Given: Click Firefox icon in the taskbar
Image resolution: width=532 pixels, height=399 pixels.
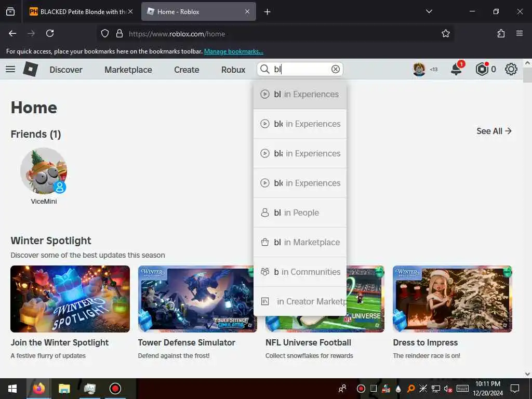Looking at the screenshot, I should click(x=38, y=389).
